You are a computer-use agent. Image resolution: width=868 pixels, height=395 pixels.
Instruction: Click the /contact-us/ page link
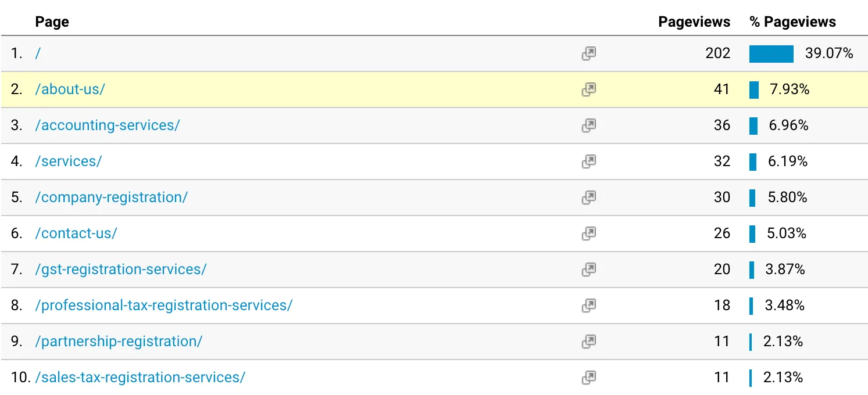(76, 234)
